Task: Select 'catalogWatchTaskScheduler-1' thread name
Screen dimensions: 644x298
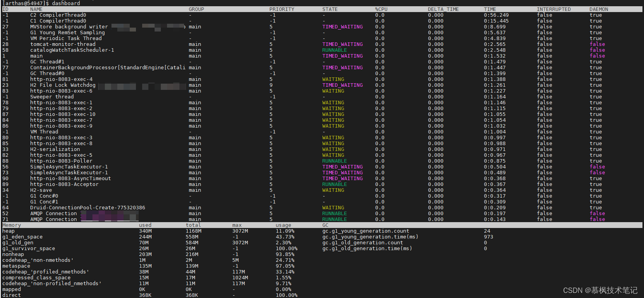Action: (72, 50)
